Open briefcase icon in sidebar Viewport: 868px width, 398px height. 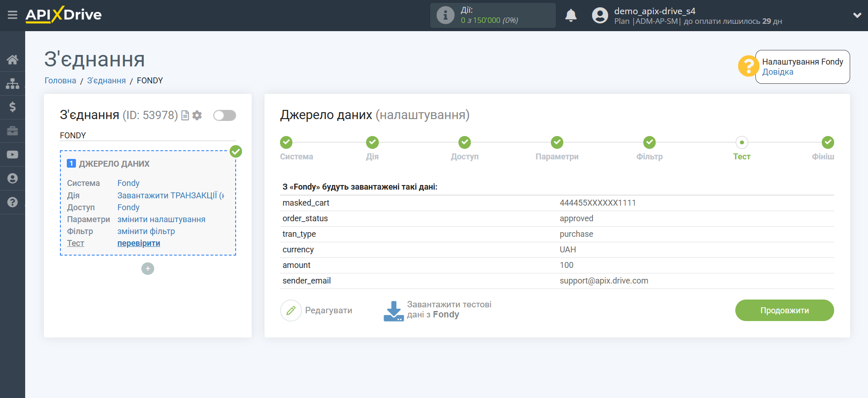[12, 131]
